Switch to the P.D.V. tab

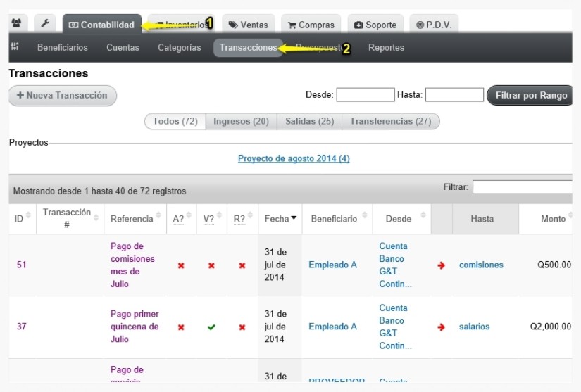click(x=434, y=25)
